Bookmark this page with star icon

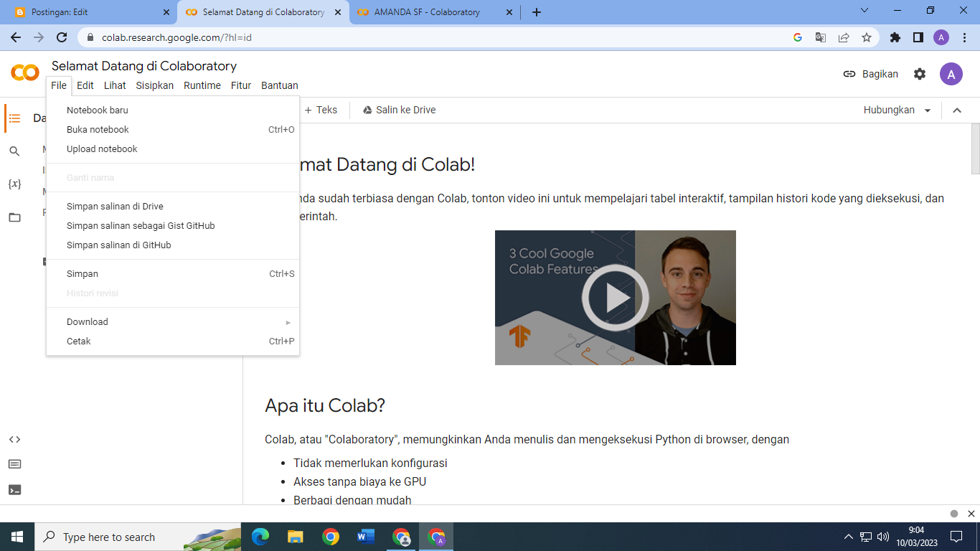pyautogui.click(x=867, y=37)
